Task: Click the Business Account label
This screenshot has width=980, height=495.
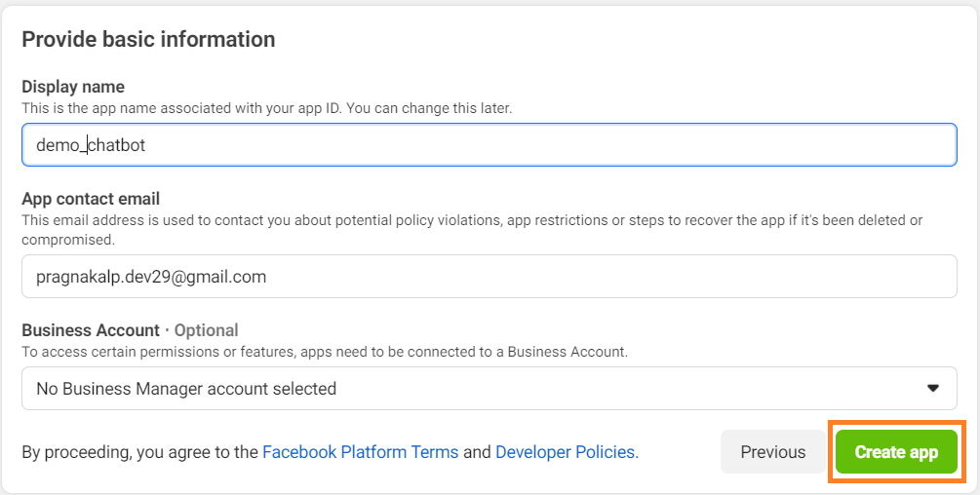Action: tap(91, 330)
